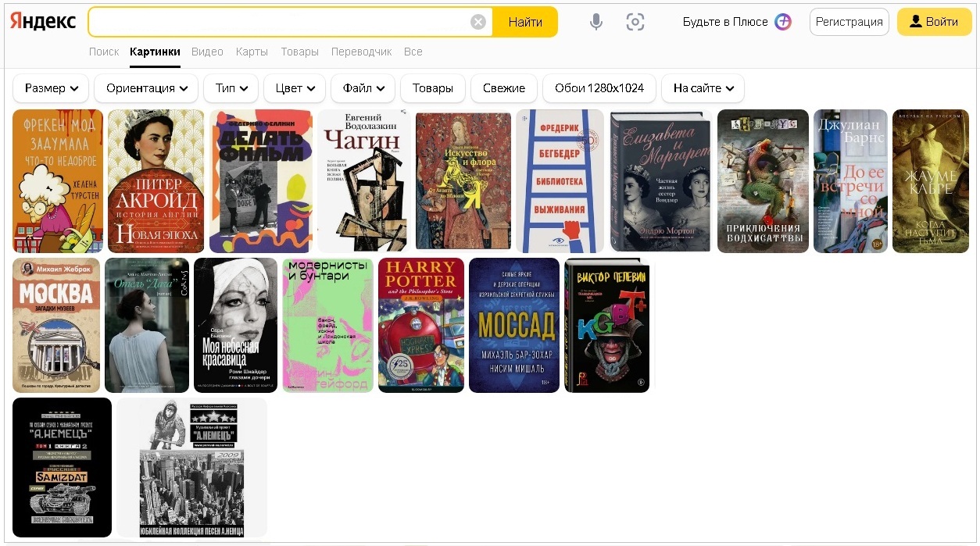Switch to the Поиск tab
This screenshot has height=546, width=980.
[x=104, y=52]
